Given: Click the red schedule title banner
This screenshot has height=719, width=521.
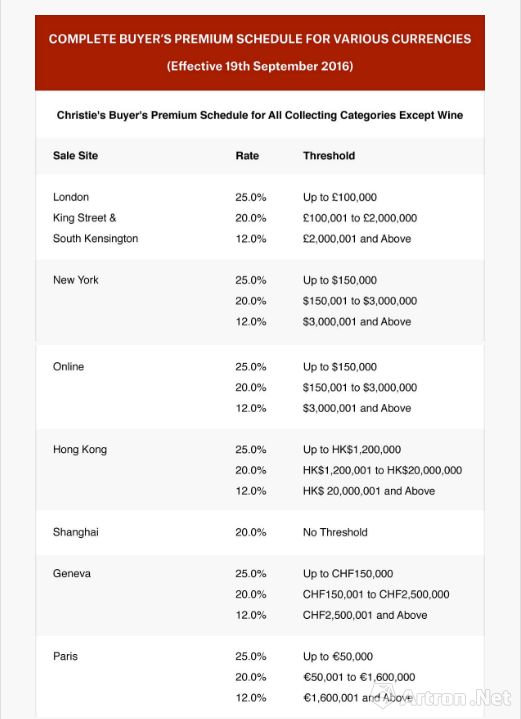Looking at the screenshot, I should 260,52.
